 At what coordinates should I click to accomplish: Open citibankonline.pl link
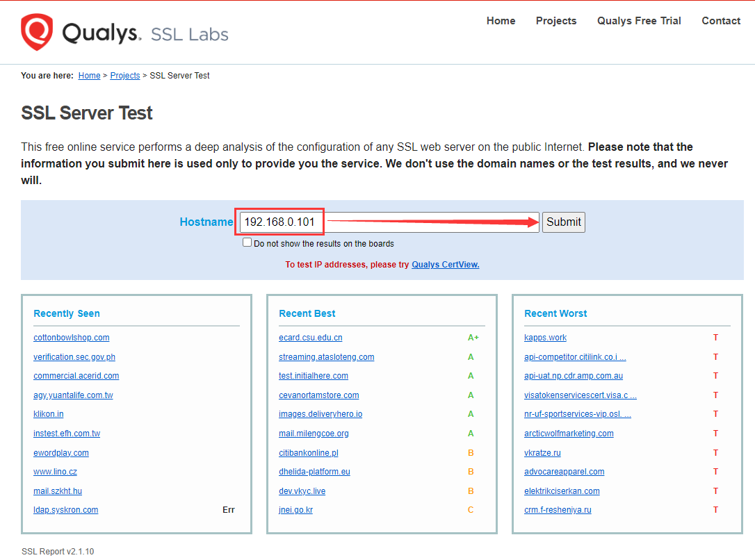tap(309, 453)
